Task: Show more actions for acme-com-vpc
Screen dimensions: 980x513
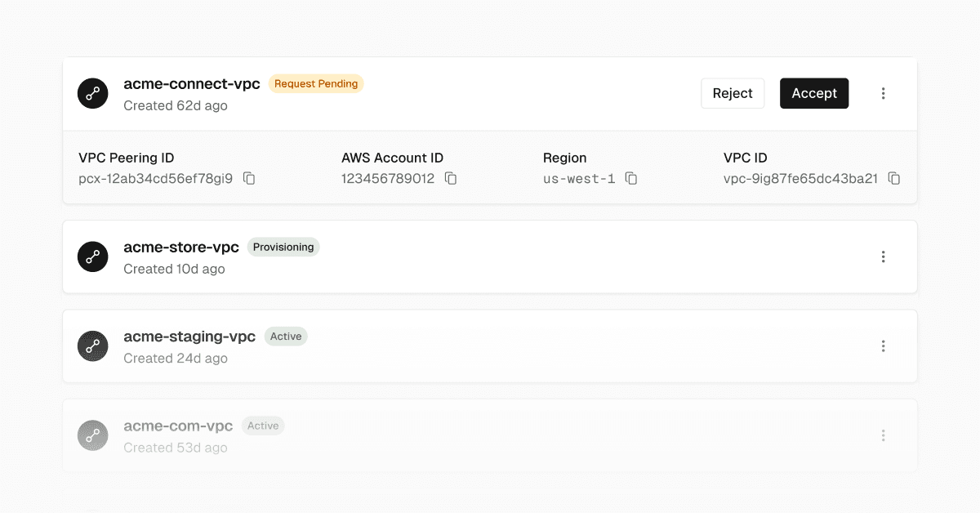Action: (883, 435)
